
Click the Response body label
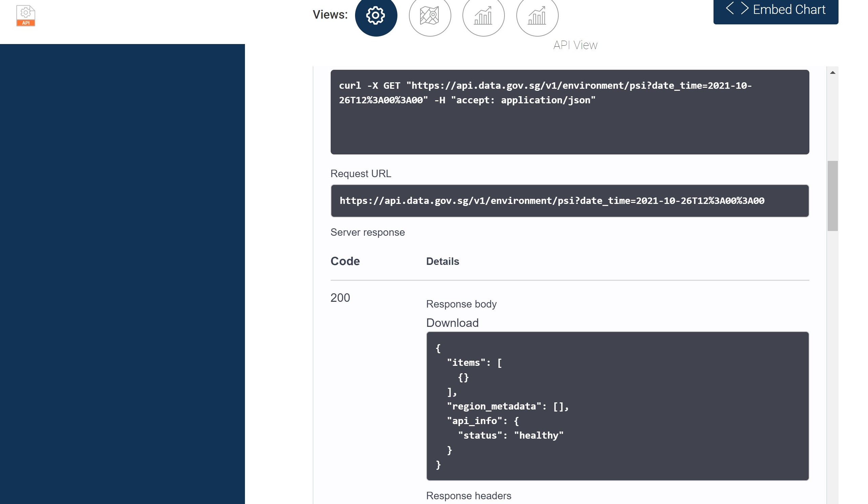pos(461,304)
